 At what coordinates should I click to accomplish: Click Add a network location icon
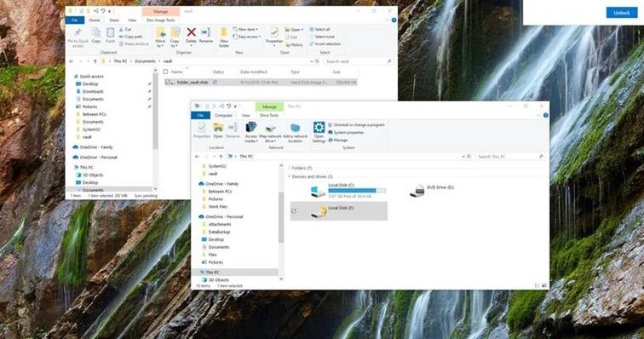click(295, 132)
